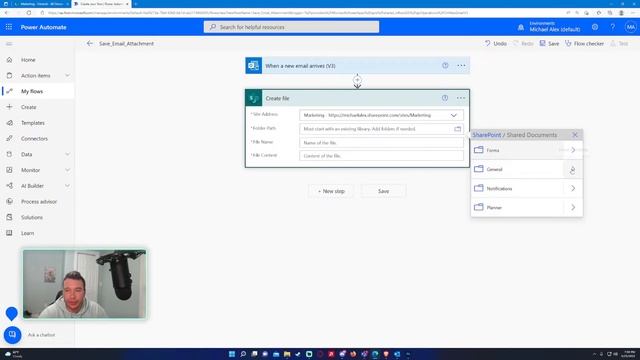Open MA account avatar

tap(631, 27)
